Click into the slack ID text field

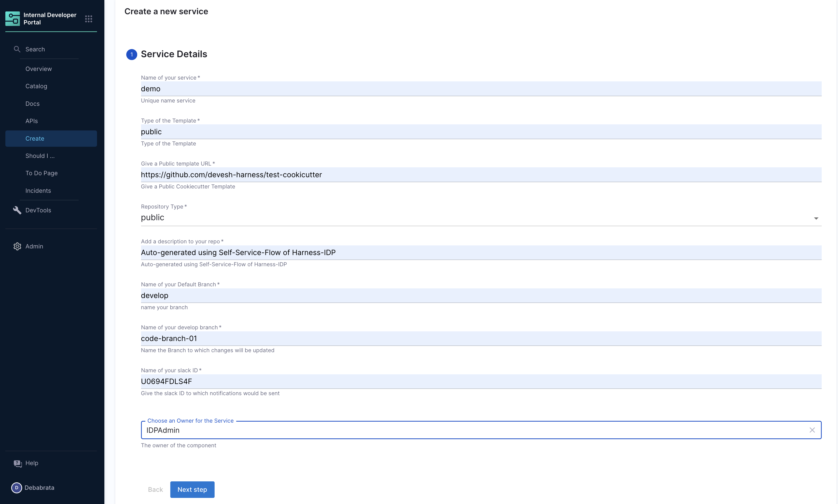pyautogui.click(x=481, y=382)
